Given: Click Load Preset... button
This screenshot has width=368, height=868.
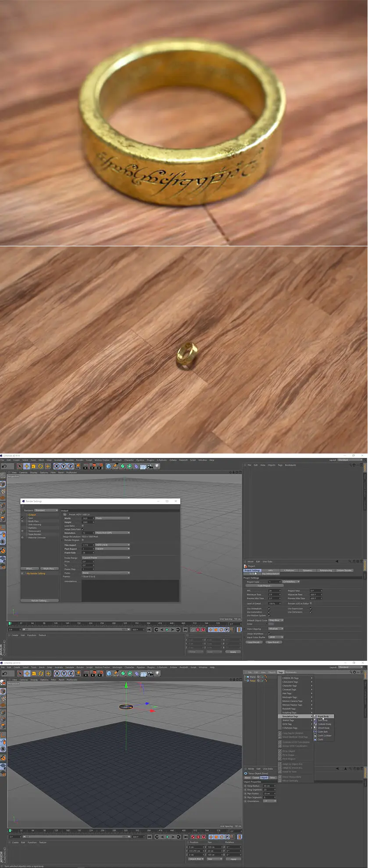Looking at the screenshot, I should tap(254, 642).
